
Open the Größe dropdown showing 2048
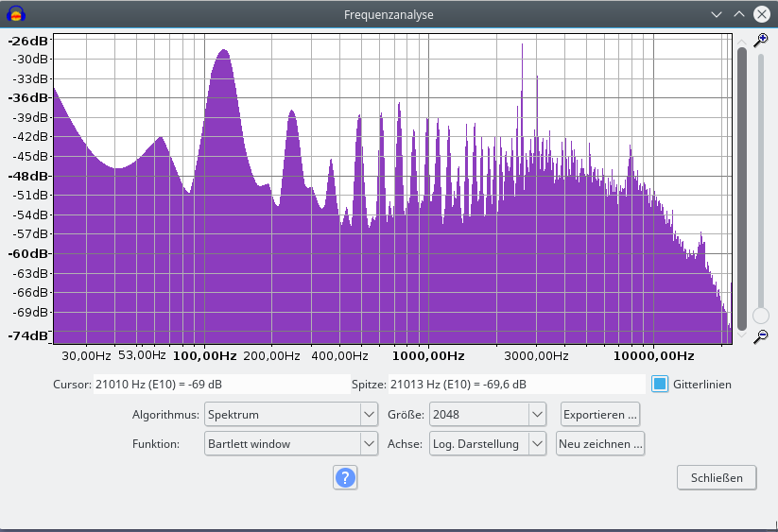click(487, 415)
